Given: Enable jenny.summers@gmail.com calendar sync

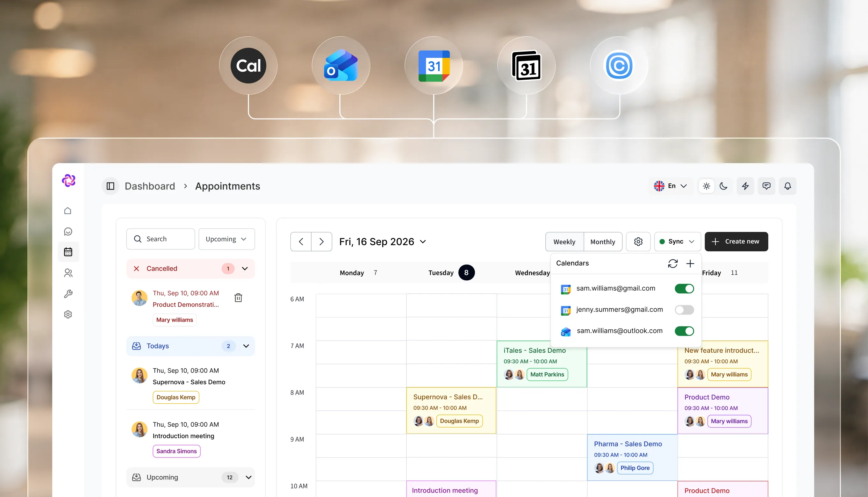Looking at the screenshot, I should 684,310.
